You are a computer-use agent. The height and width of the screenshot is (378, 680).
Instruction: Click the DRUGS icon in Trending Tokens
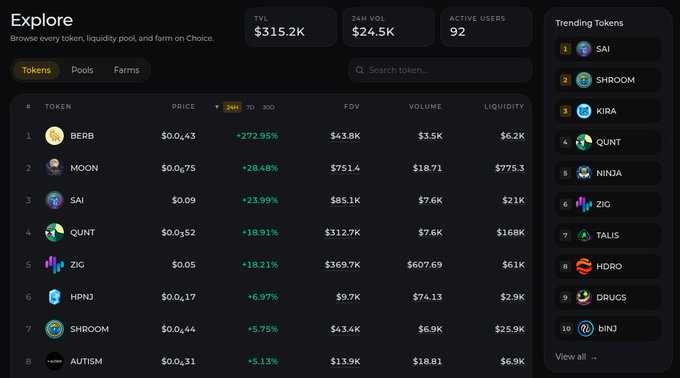click(x=584, y=297)
